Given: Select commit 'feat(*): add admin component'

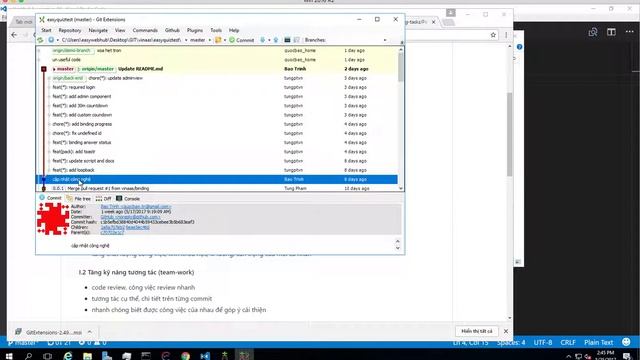Looking at the screenshot, I should tap(217, 97).
